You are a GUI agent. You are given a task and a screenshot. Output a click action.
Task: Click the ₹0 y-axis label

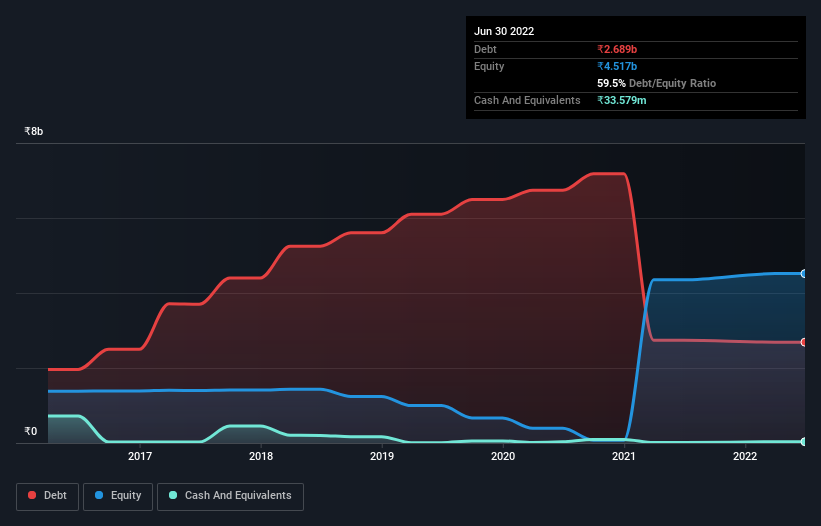30,431
